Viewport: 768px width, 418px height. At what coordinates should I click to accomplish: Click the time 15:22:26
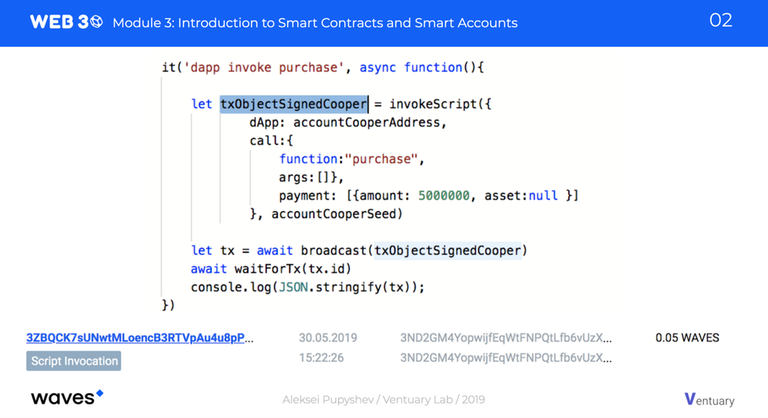(x=321, y=358)
